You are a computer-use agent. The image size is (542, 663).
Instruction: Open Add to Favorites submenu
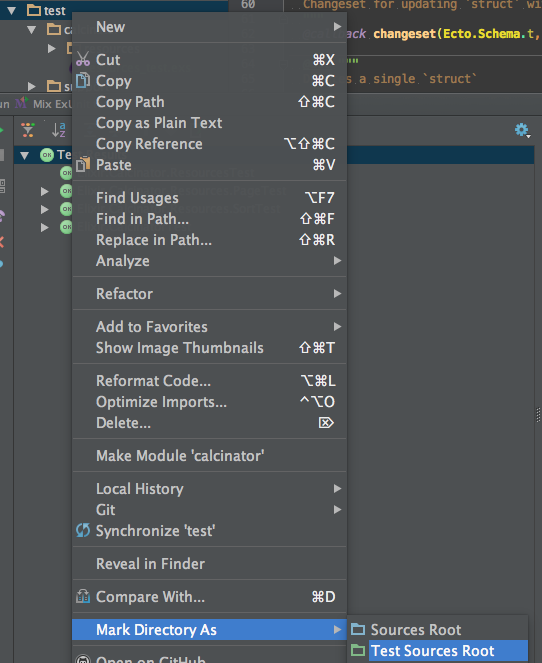coord(209,327)
